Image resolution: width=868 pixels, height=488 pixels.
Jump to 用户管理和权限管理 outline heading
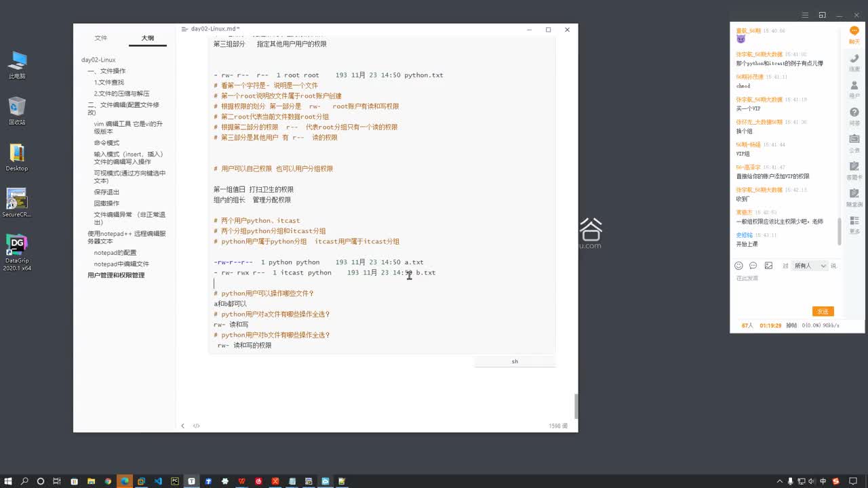pos(116,275)
